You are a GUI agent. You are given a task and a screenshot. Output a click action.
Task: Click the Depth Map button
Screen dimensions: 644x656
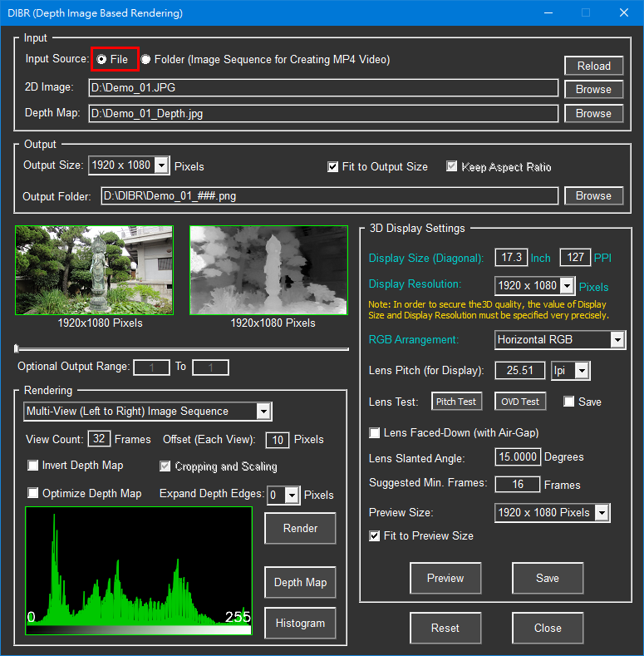pos(300,582)
